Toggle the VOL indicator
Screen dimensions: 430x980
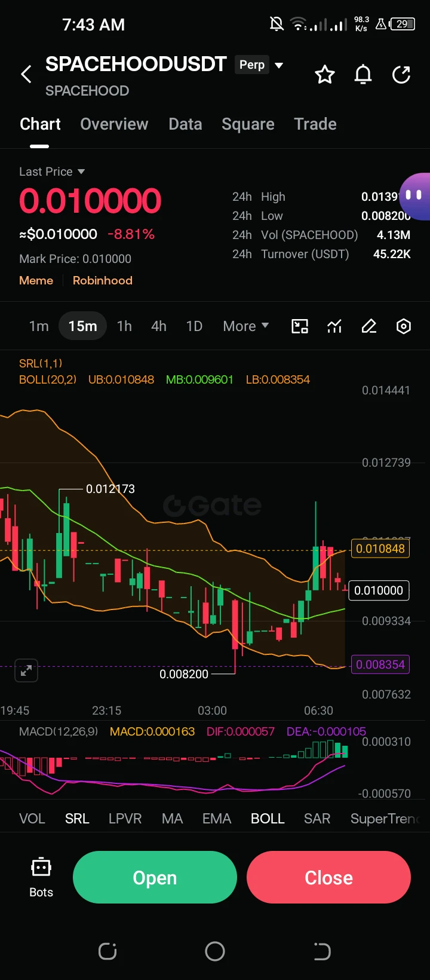click(32, 819)
